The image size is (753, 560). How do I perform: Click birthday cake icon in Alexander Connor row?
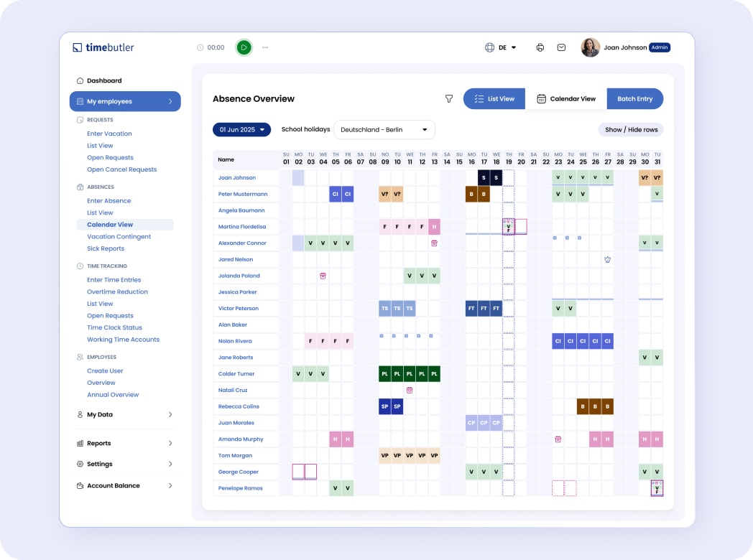point(434,243)
